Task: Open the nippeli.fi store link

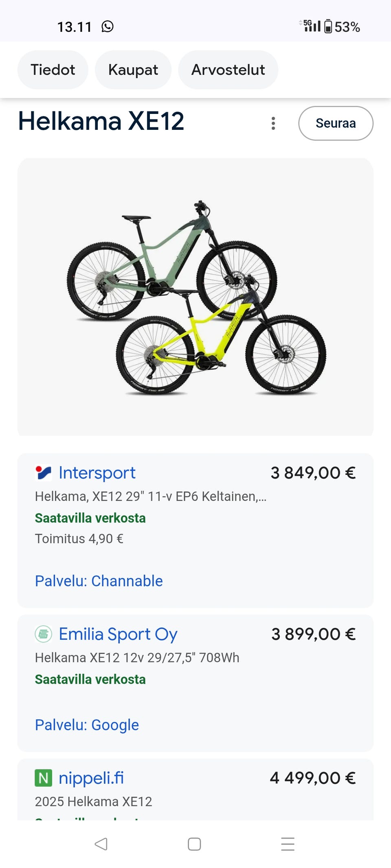Action: click(x=91, y=778)
